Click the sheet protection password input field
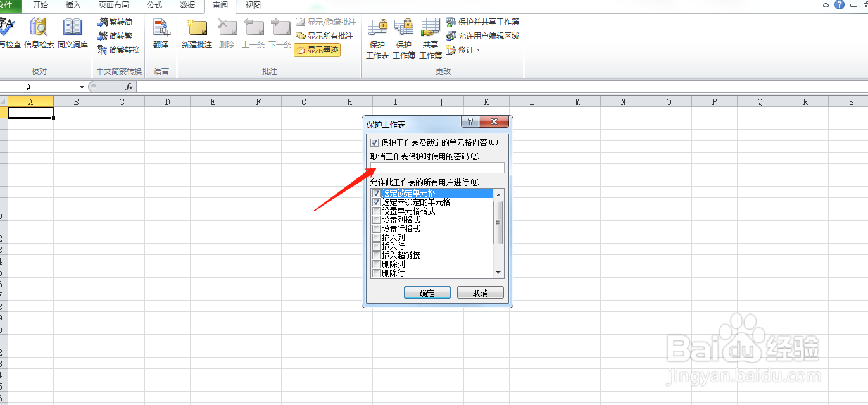The width and height of the screenshot is (868, 405). [x=437, y=167]
